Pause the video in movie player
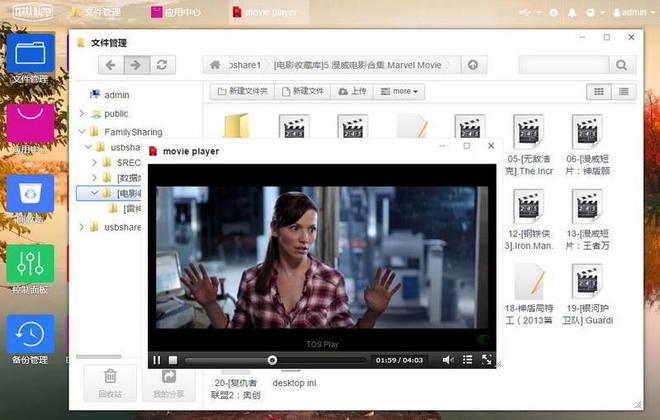 [157, 359]
